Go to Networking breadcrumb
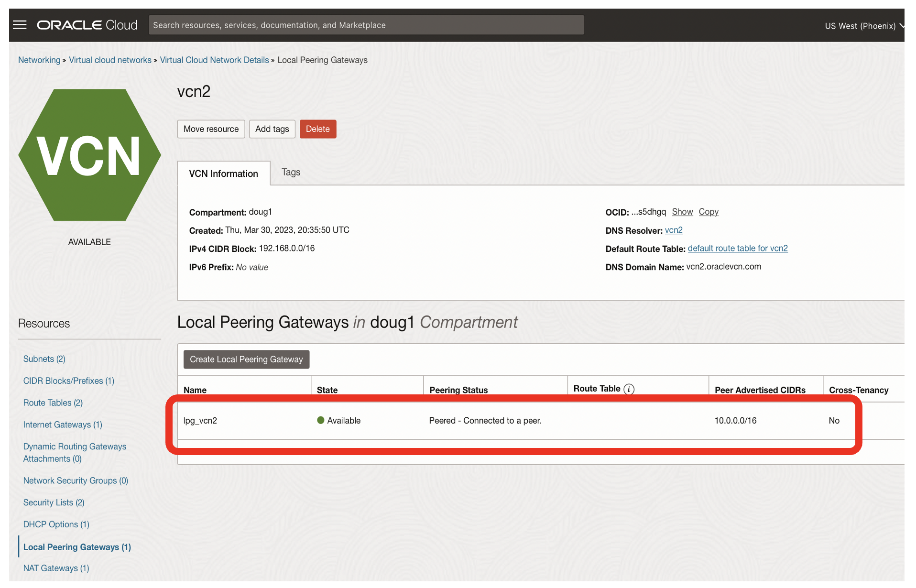 tap(39, 60)
